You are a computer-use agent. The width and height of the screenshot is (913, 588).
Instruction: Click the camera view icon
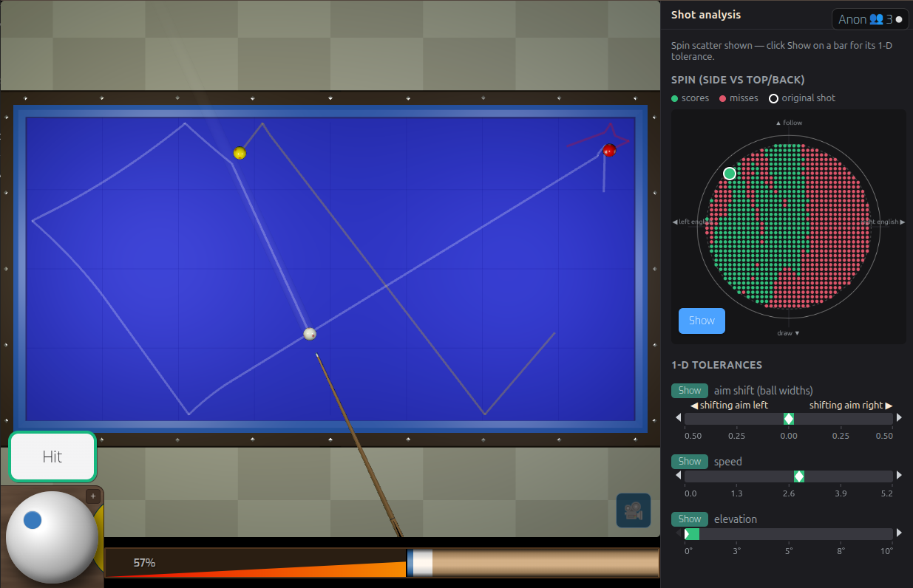pos(633,510)
